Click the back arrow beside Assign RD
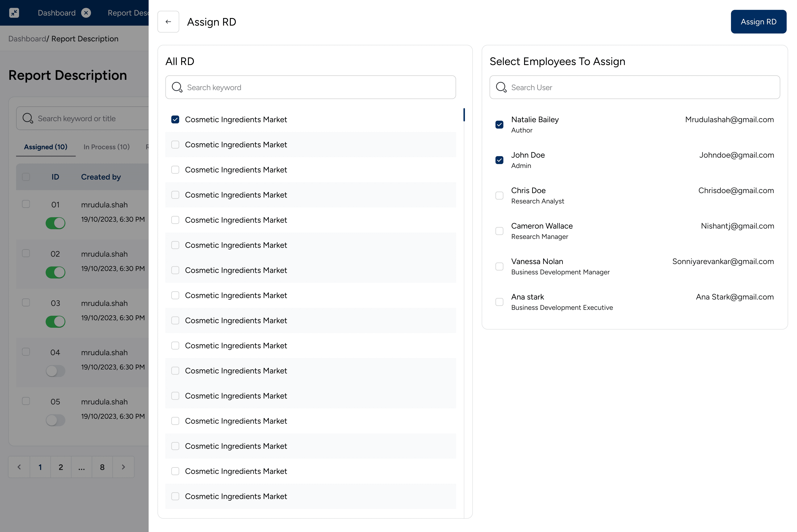Screen dimensions: 797x532 (x=168, y=22)
